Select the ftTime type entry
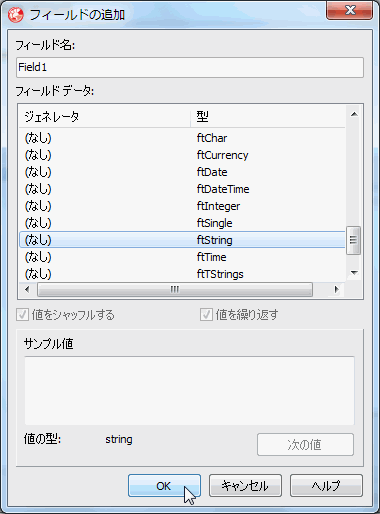This screenshot has width=380, height=514. pos(211,257)
